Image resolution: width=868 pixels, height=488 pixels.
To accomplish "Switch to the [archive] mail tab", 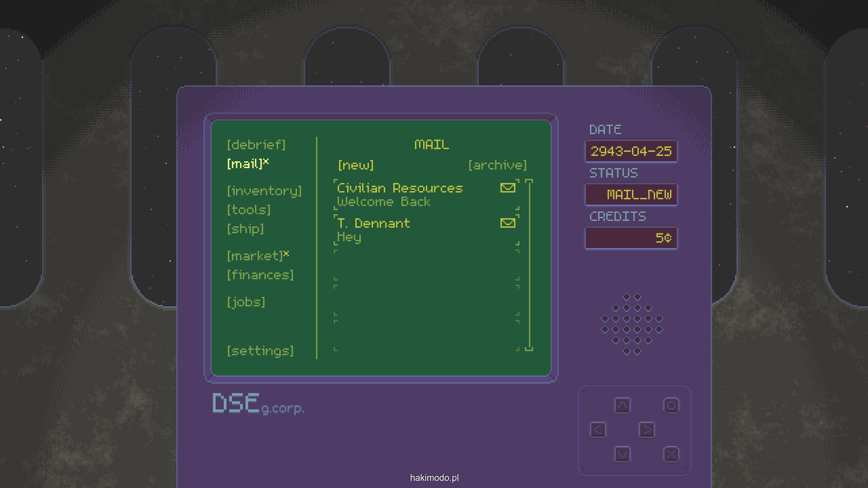I will [497, 165].
